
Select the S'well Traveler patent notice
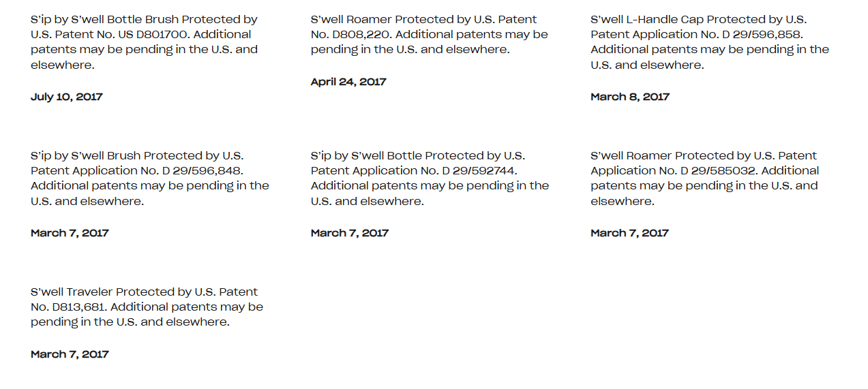point(145,292)
